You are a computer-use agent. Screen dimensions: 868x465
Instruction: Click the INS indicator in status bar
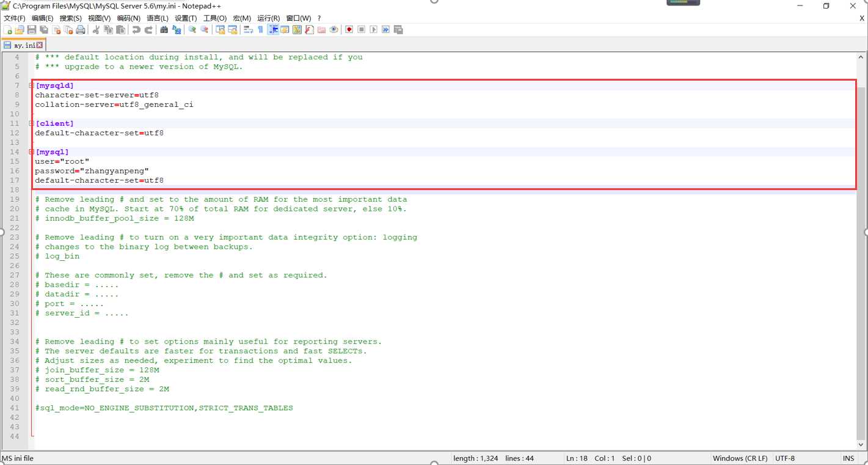848,458
